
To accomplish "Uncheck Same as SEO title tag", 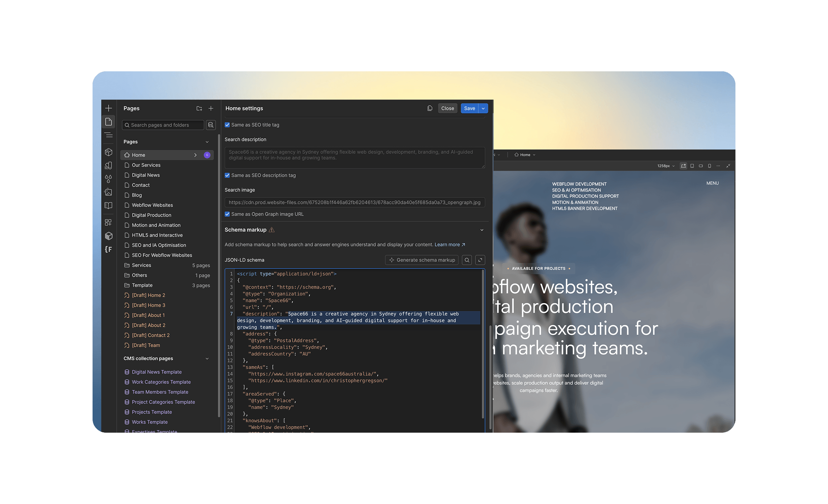I will click(x=227, y=125).
